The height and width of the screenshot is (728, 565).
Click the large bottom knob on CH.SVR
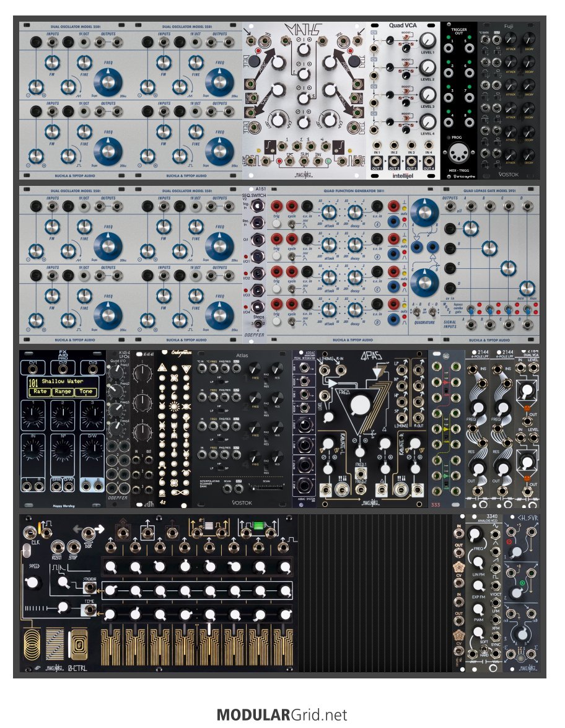(522, 634)
